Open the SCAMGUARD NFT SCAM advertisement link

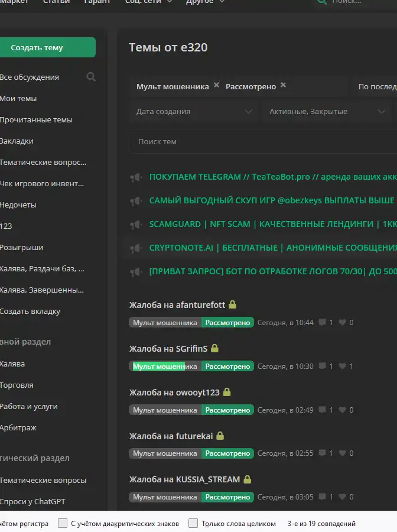(273, 224)
